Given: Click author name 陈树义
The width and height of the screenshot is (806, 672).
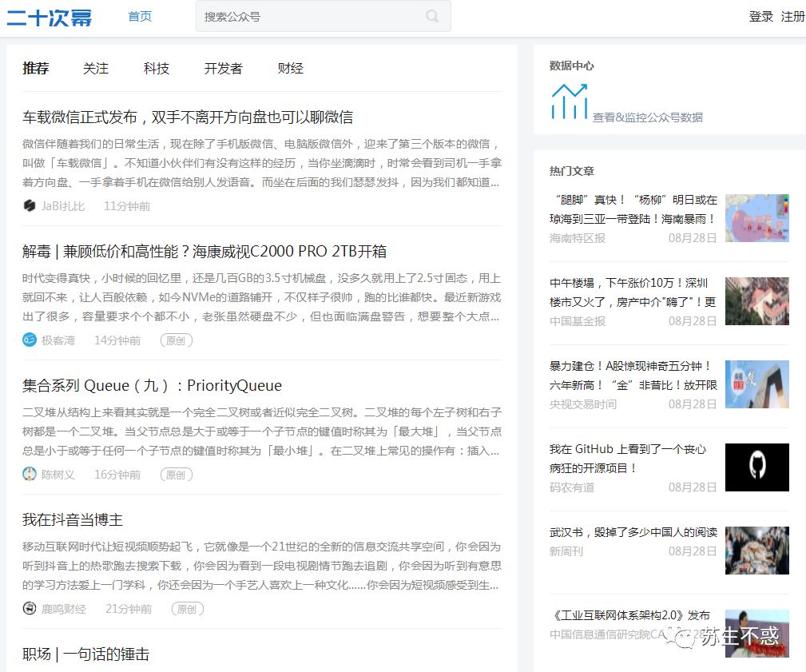Looking at the screenshot, I should (x=58, y=475).
